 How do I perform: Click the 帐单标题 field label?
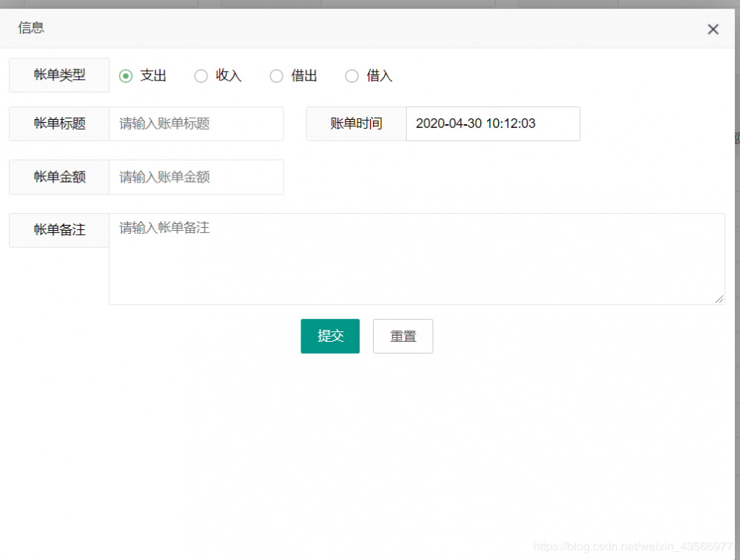tap(58, 124)
